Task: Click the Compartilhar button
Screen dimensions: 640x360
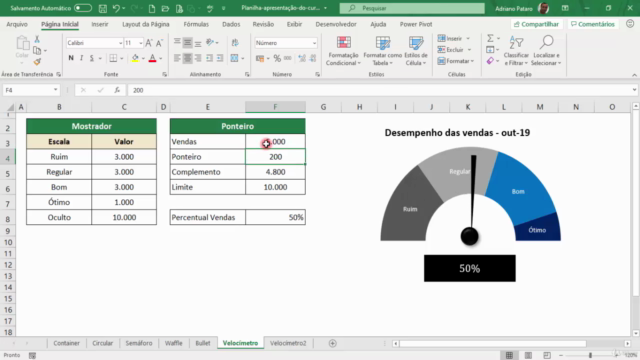Action: click(x=536, y=24)
